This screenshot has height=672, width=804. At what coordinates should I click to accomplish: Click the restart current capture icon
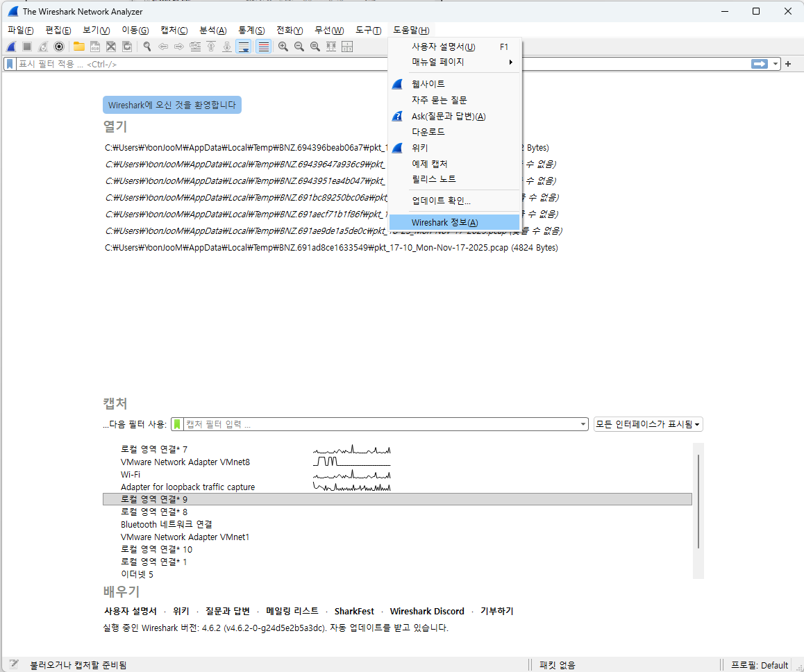pyautogui.click(x=43, y=47)
